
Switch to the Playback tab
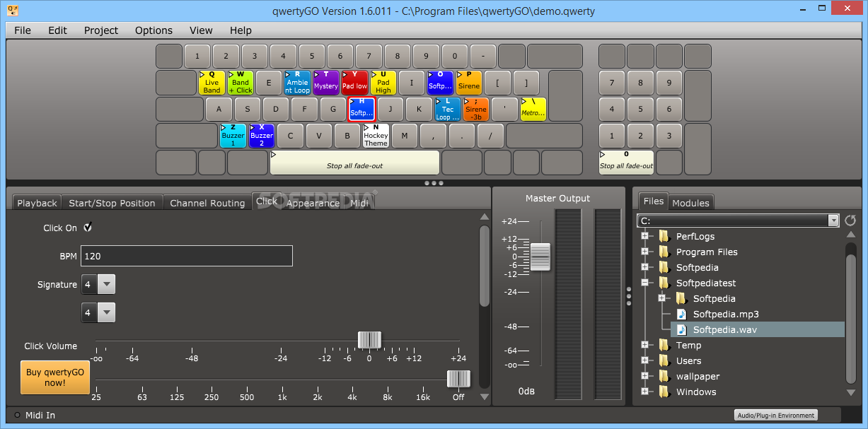click(37, 203)
